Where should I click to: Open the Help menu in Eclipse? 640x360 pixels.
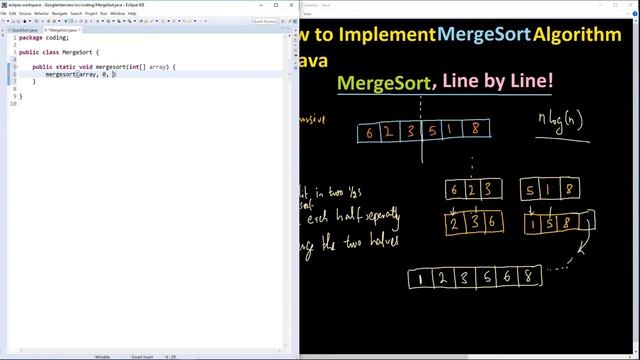pos(132,13)
